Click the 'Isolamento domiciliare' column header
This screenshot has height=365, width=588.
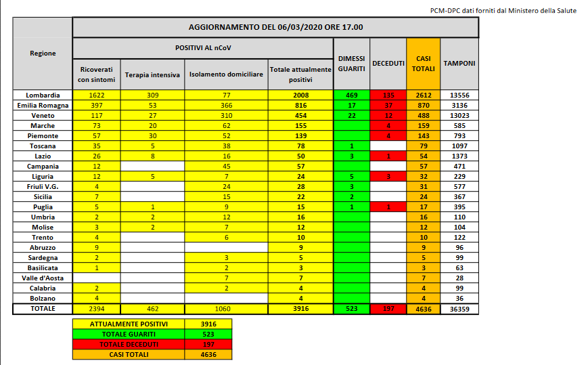[226, 74]
